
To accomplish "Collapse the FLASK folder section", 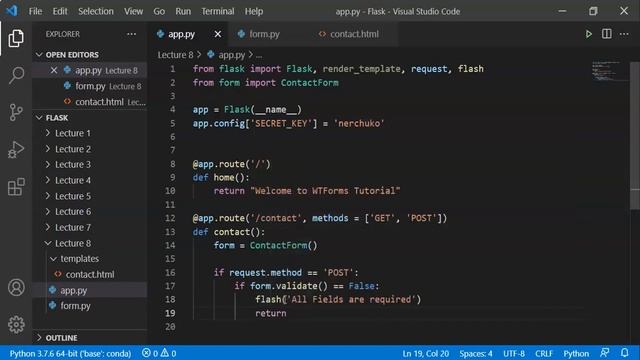I will 39,118.
